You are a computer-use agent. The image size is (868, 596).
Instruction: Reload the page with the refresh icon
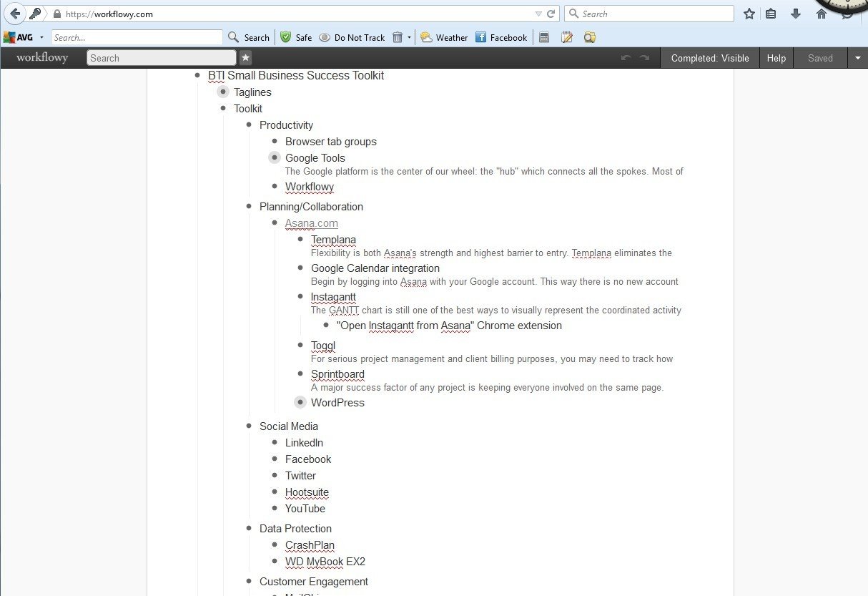point(551,14)
